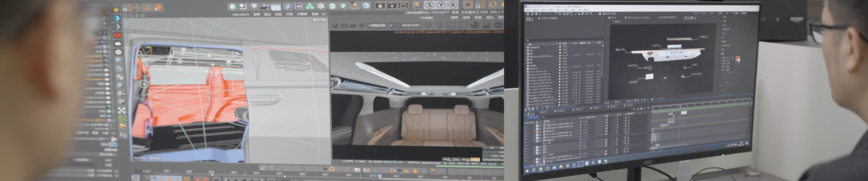
Task: Click the Windows Start button on right monitor
Action: (x=527, y=171)
